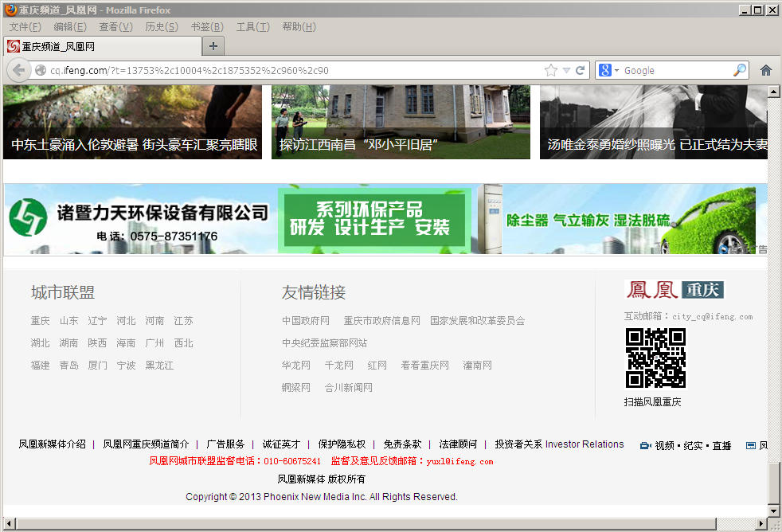Visit the 看看重庆网 link
The image size is (782, 532).
(425, 366)
